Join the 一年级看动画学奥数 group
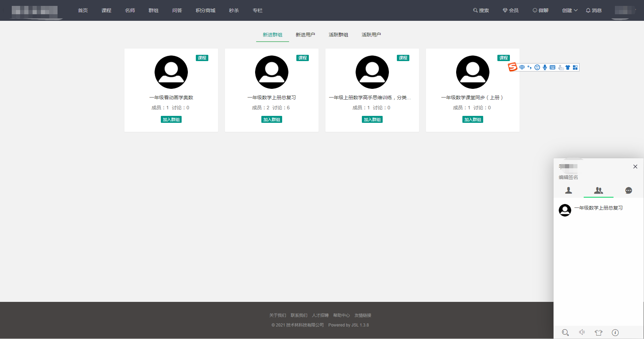This screenshot has width=644, height=339. tap(171, 119)
